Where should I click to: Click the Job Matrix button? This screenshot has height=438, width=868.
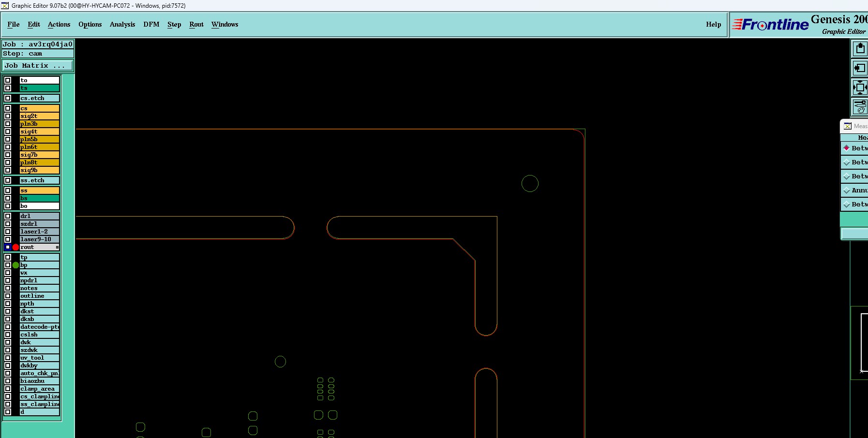[x=38, y=66]
